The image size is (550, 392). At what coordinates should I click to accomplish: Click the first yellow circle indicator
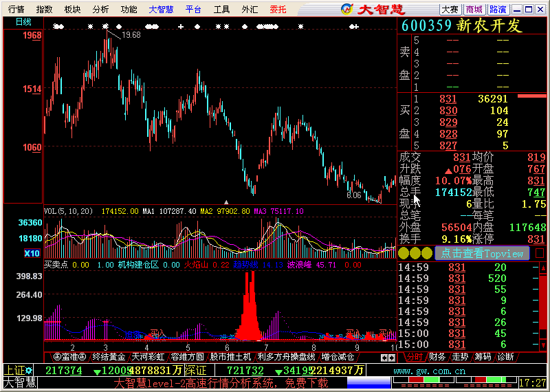coord(404,253)
